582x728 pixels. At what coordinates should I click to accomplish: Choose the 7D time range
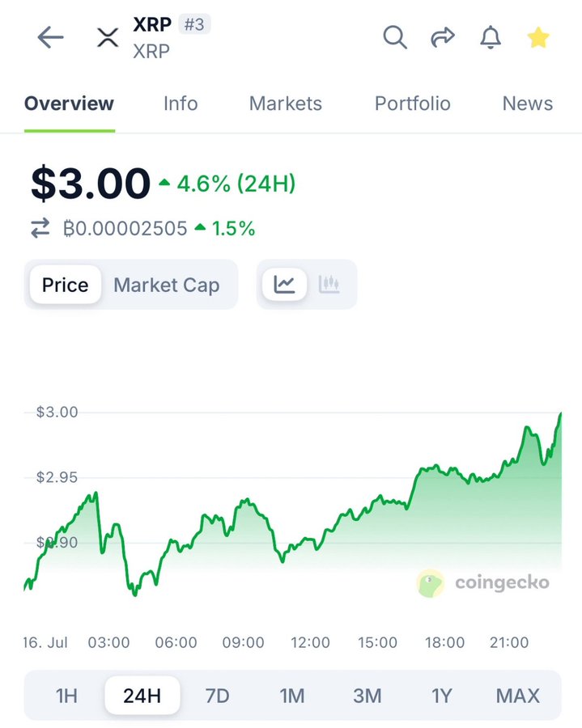point(218,696)
